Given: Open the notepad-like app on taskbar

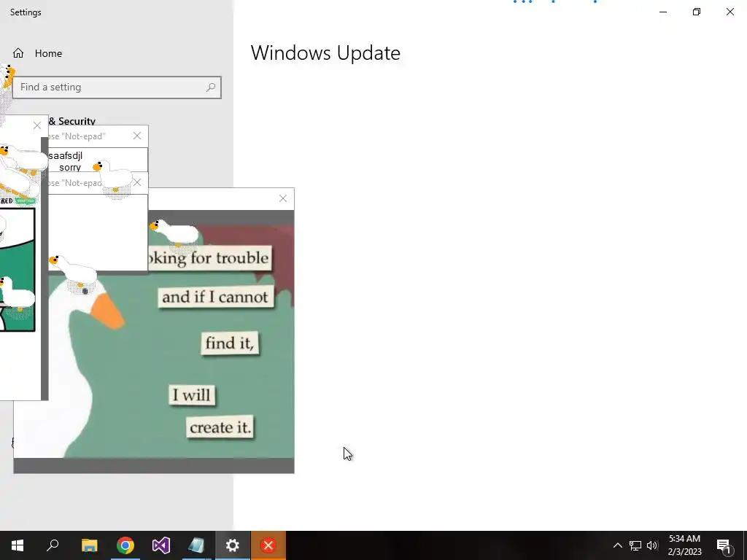Looking at the screenshot, I should tap(196, 545).
